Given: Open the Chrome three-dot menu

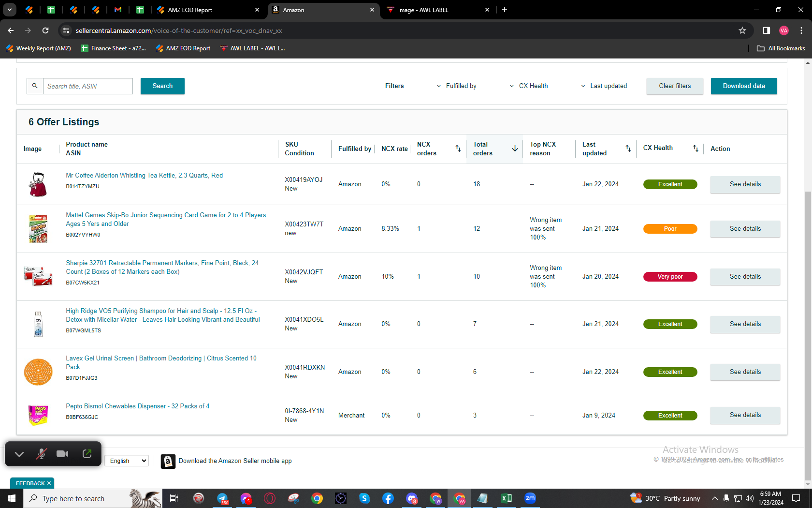Looking at the screenshot, I should 801,30.
